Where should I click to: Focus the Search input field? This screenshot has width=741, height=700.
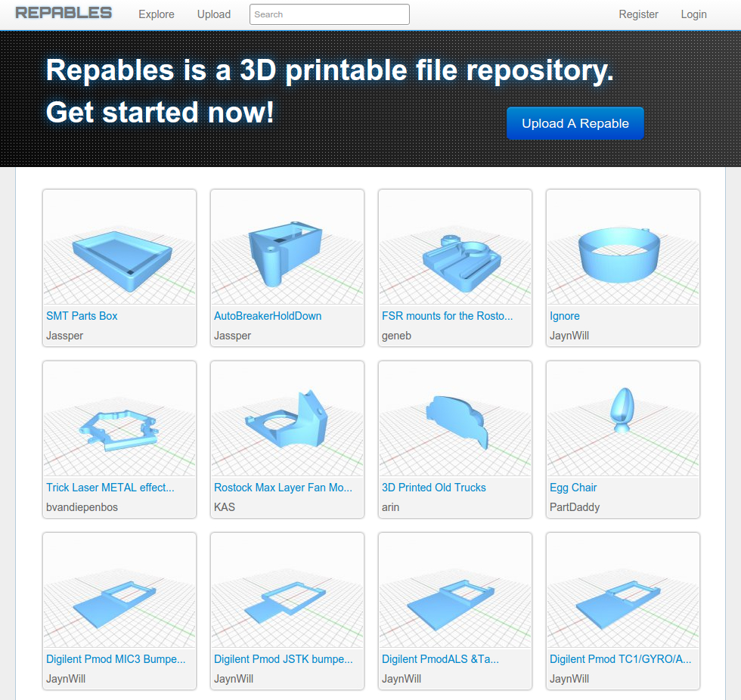point(330,14)
